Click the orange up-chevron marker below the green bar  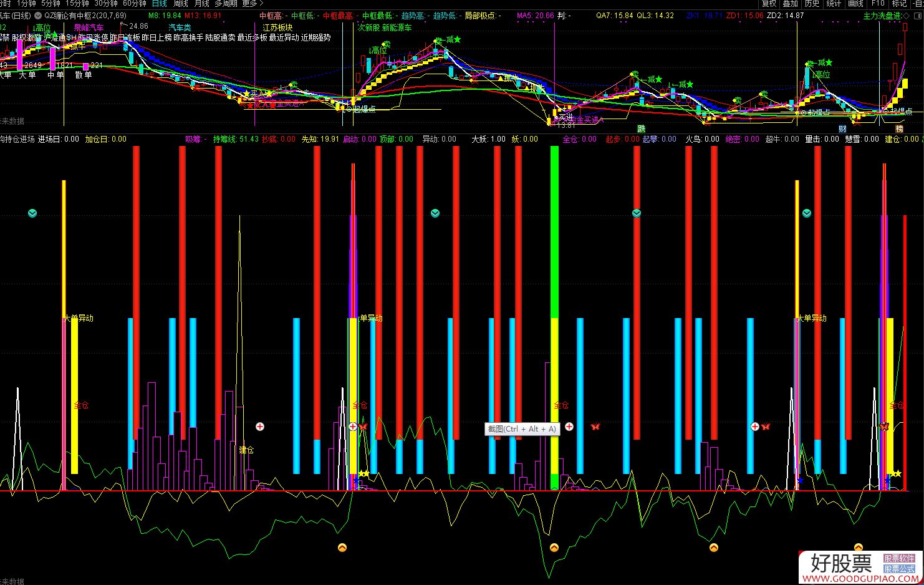coord(554,548)
